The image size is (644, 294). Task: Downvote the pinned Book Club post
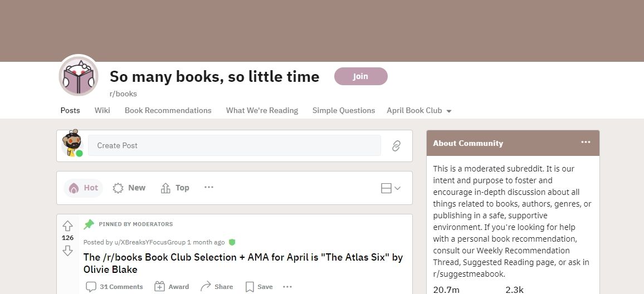pos(68,251)
